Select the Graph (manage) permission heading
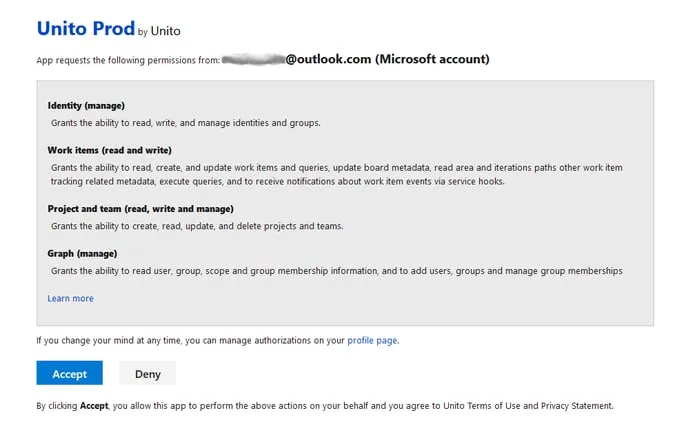The image size is (688, 435). tap(82, 254)
